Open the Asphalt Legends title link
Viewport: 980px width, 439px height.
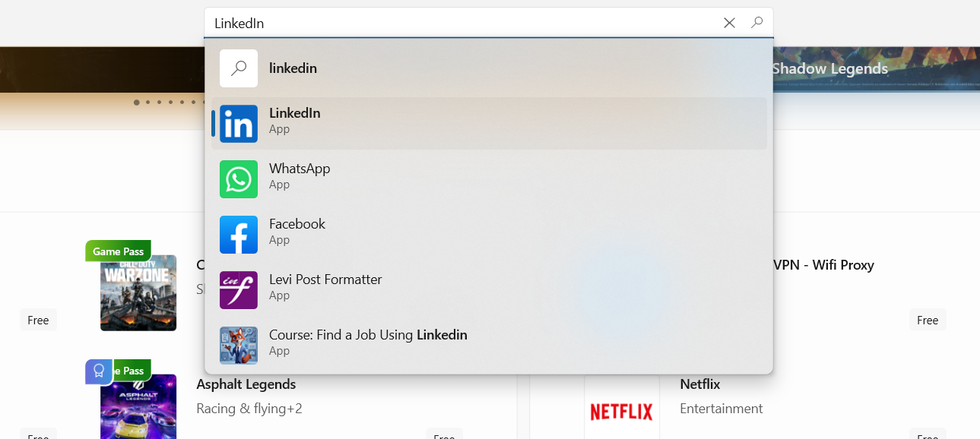coord(246,384)
